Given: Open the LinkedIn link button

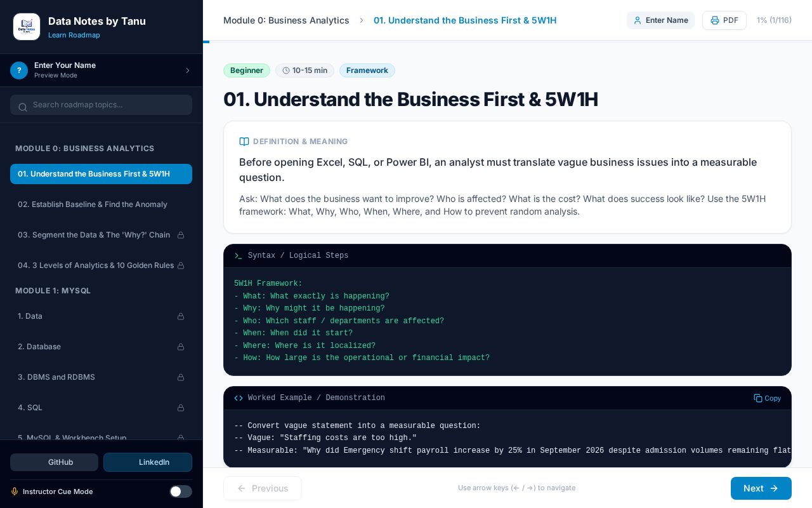Looking at the screenshot, I should coord(148,462).
